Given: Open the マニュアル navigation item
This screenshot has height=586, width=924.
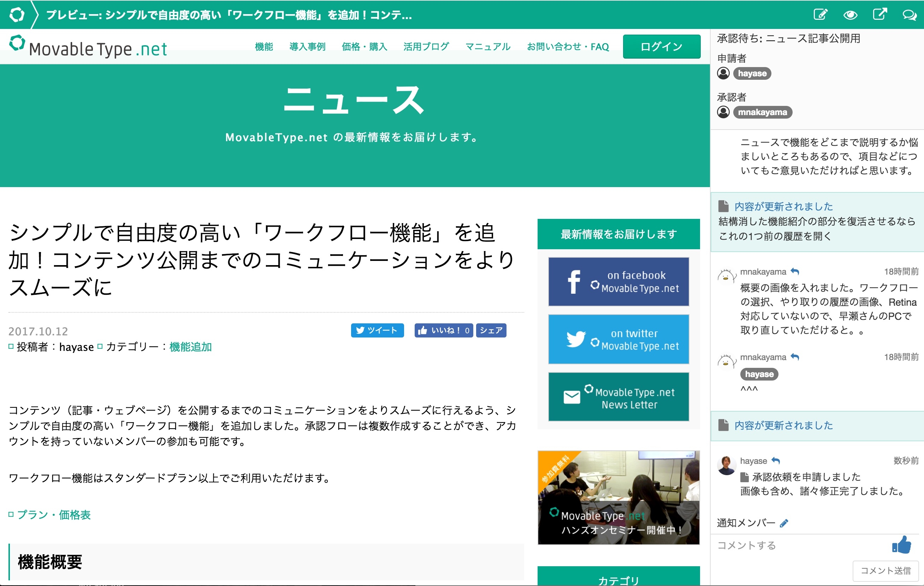Looking at the screenshot, I should click(x=488, y=47).
